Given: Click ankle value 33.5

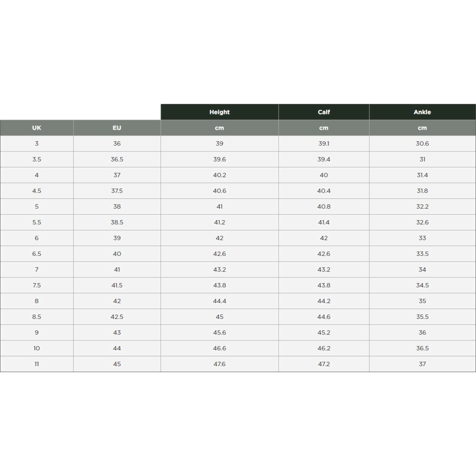Looking at the screenshot, I should (422, 254).
